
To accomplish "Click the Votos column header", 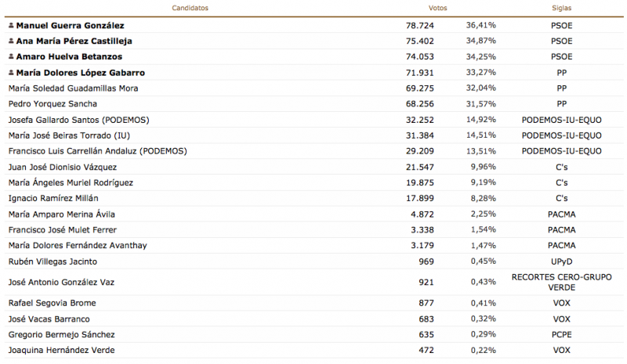I will [x=438, y=8].
